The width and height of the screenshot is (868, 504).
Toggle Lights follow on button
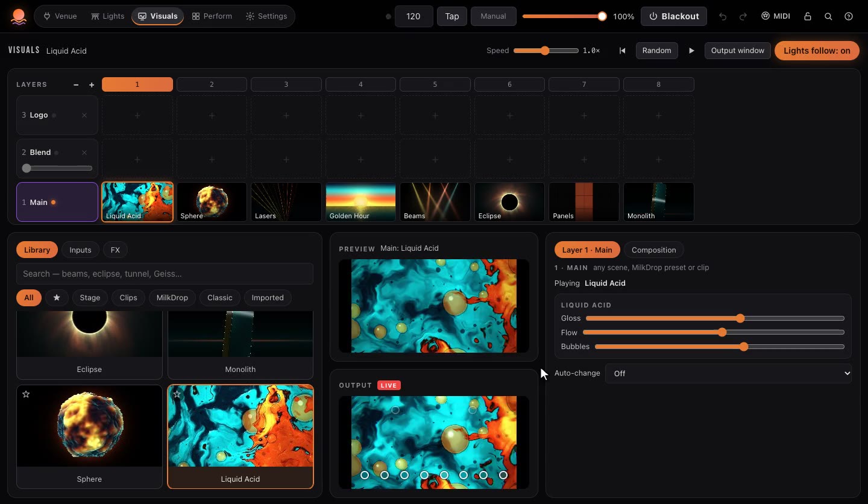pyautogui.click(x=817, y=51)
